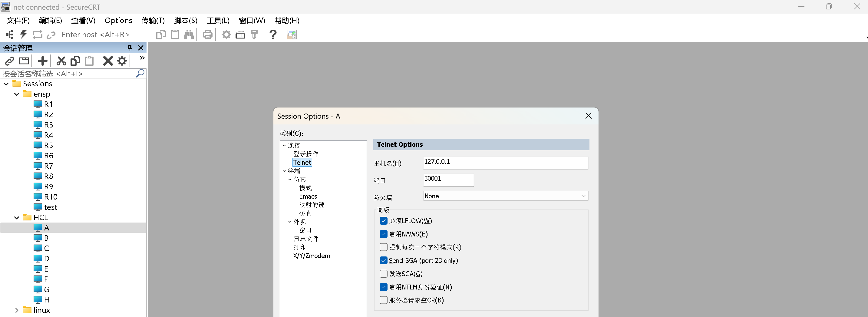
Task: Click the Print toolbar icon
Action: [208, 34]
